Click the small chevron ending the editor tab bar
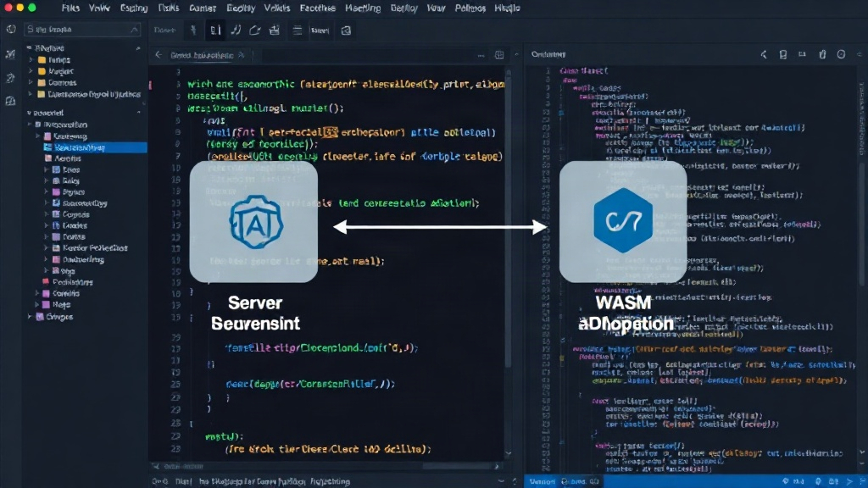 pos(516,55)
